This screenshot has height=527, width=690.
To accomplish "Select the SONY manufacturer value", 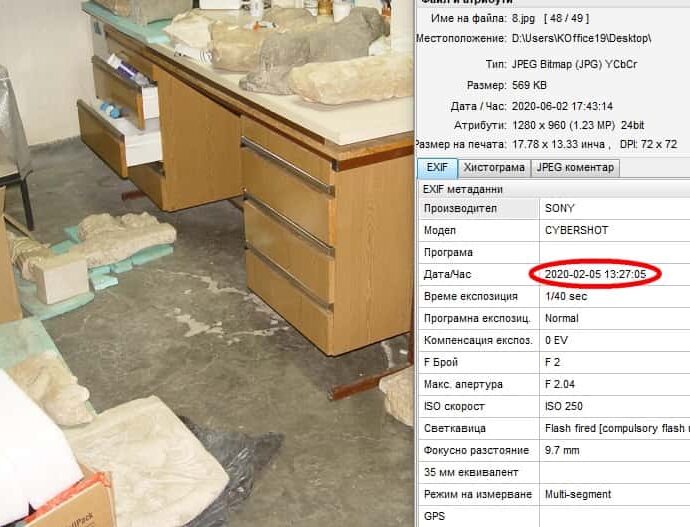I will point(559,209).
